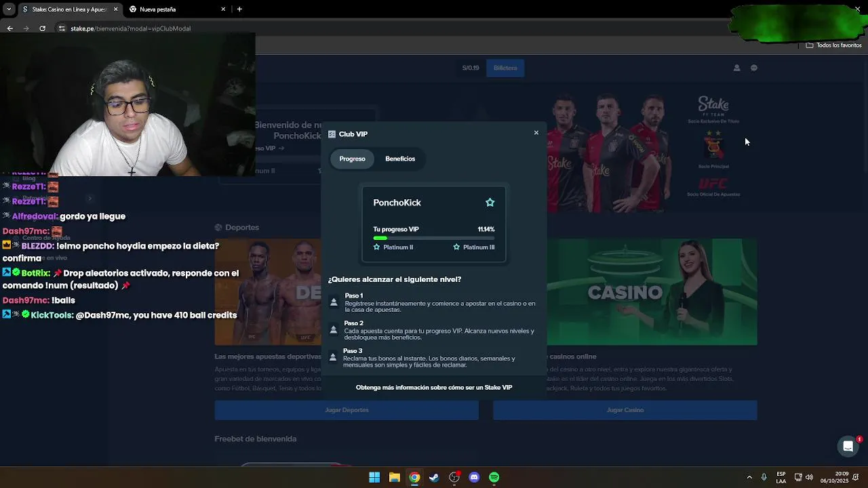Click the Freebet de bienvenida heading
The image size is (868, 488).
(256, 439)
